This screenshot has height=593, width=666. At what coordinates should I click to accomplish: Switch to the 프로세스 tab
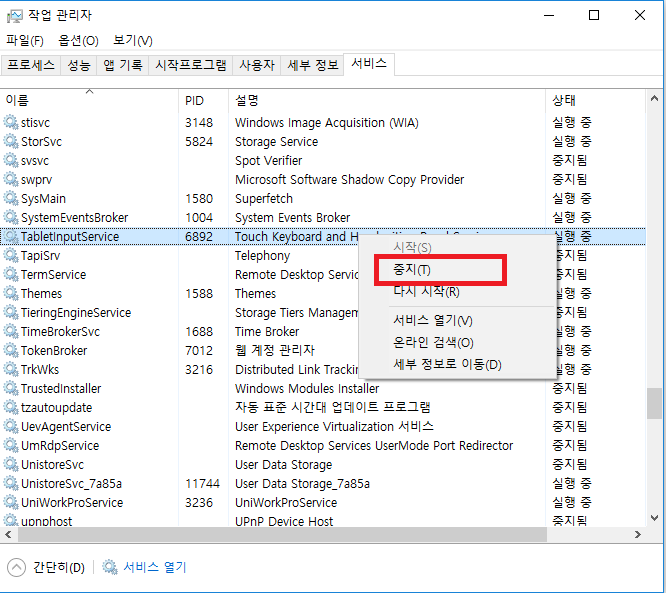tap(31, 65)
